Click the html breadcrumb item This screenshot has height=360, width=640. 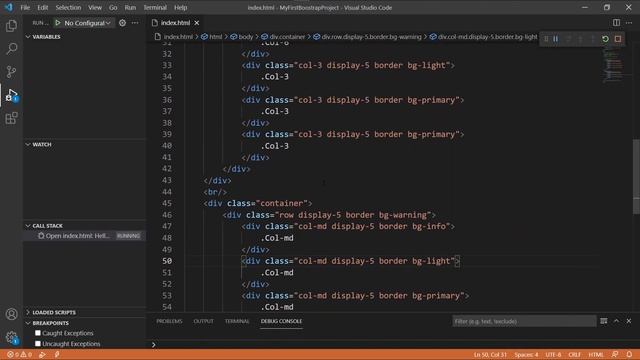point(212,37)
